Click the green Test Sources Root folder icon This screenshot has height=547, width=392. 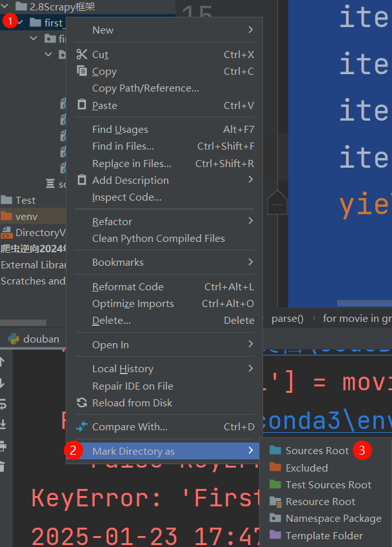click(275, 484)
